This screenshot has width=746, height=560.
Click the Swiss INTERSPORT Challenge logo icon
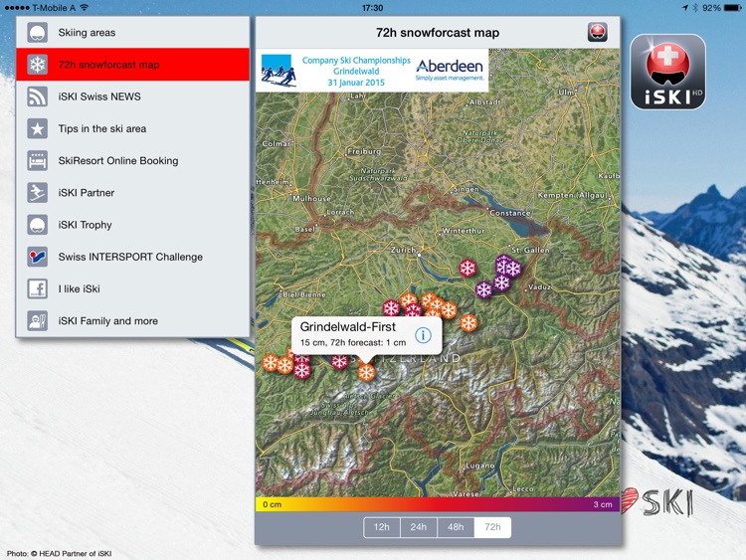pyautogui.click(x=37, y=257)
